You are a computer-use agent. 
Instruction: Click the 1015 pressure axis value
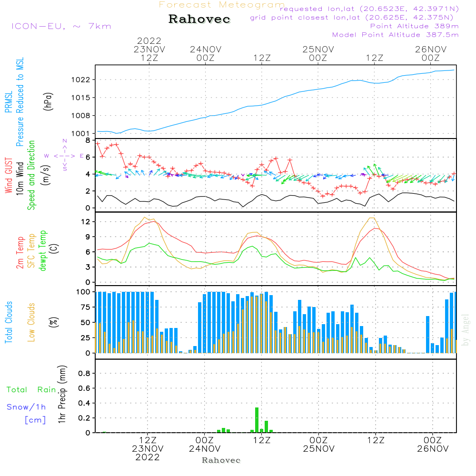tap(80, 98)
